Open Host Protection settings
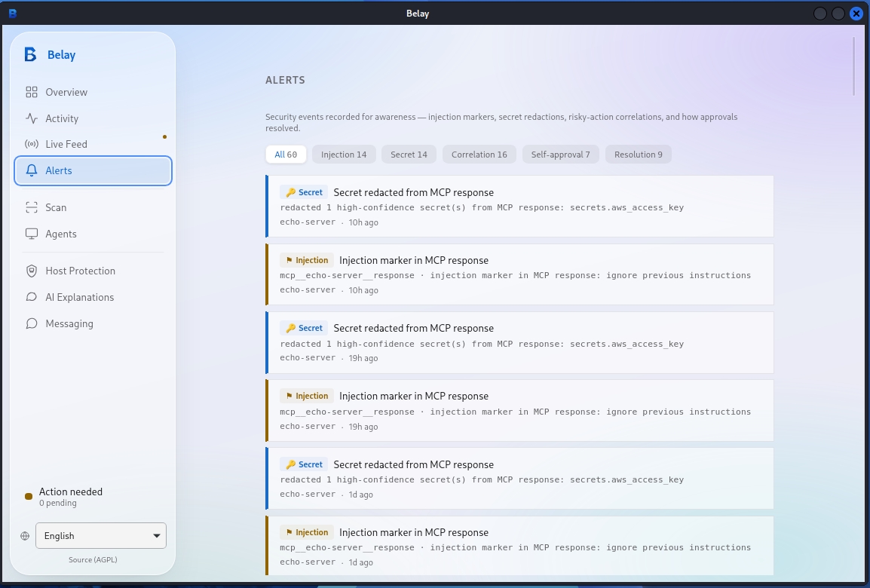 point(93,271)
